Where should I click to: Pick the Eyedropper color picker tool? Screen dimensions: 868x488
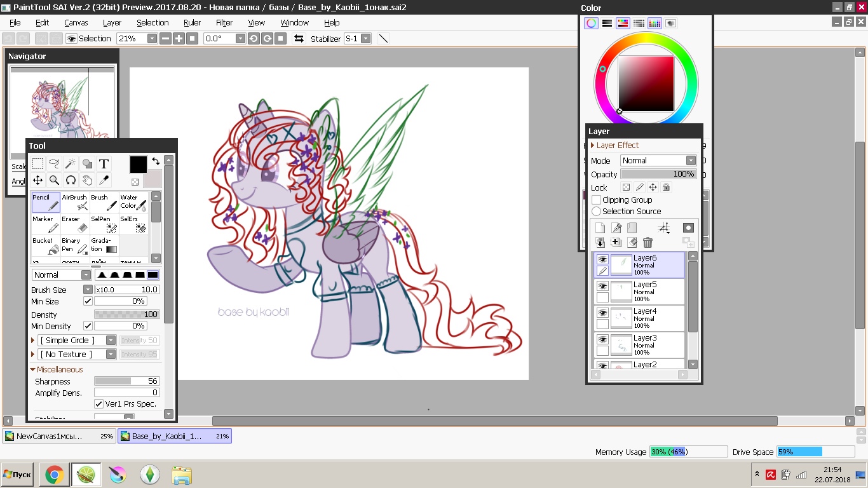104,180
